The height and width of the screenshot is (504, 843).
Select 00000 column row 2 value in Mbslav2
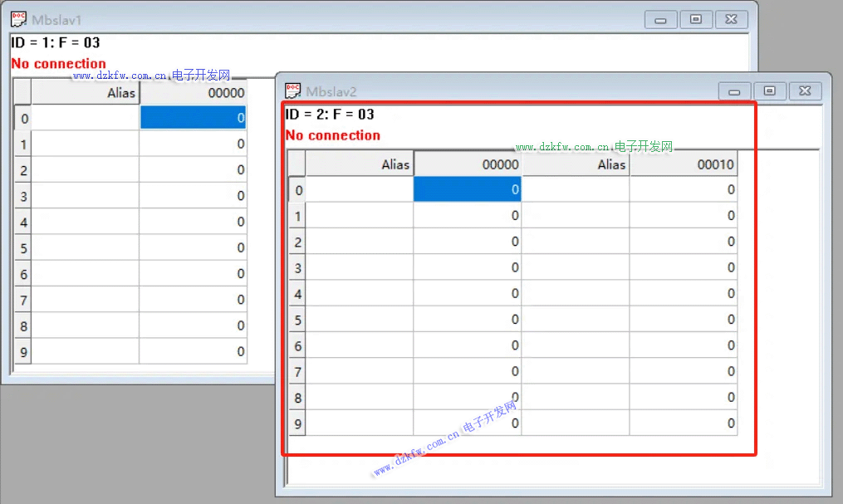(x=468, y=242)
